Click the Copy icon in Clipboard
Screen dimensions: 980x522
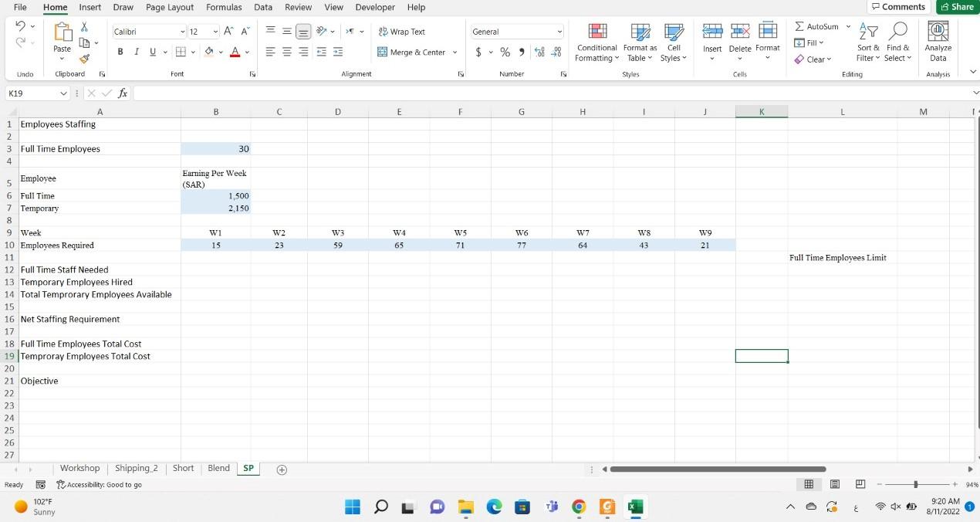pyautogui.click(x=85, y=41)
